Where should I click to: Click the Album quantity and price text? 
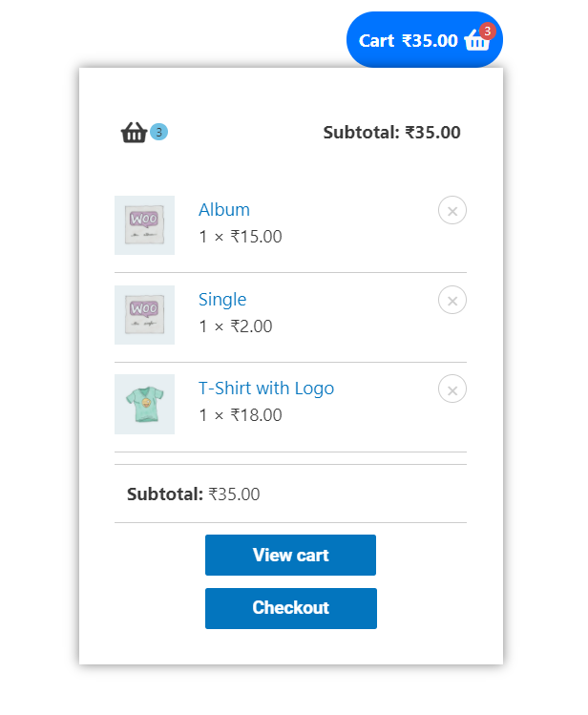(x=241, y=237)
